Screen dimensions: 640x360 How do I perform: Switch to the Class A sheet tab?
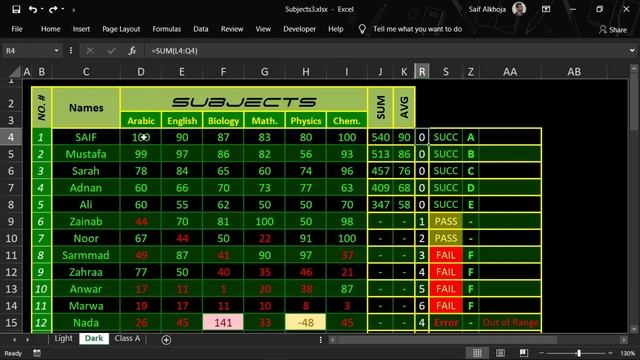point(127,338)
